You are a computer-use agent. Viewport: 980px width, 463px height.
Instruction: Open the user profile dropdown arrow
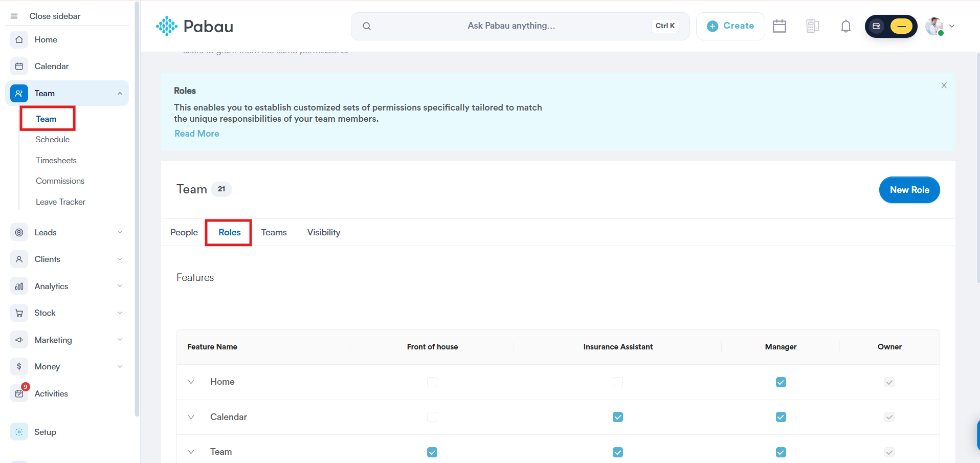pos(952,26)
